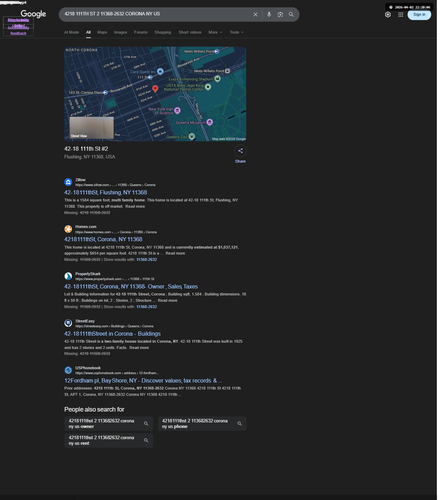Go to Google home via logo
The width and height of the screenshot is (442, 500).
(x=33, y=14)
